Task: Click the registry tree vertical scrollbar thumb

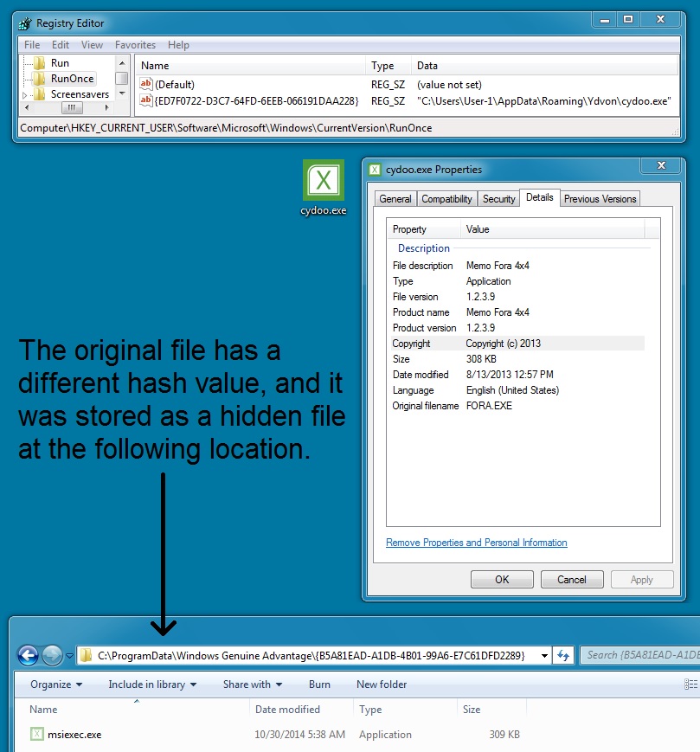Action: 122,78
